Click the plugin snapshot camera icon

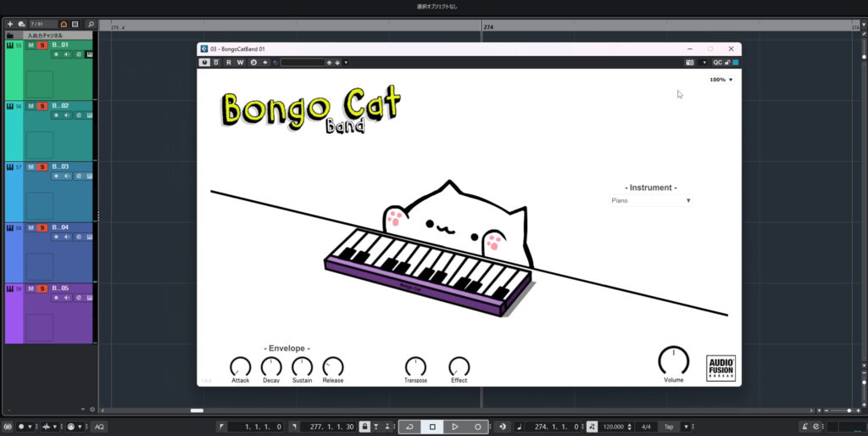(690, 62)
